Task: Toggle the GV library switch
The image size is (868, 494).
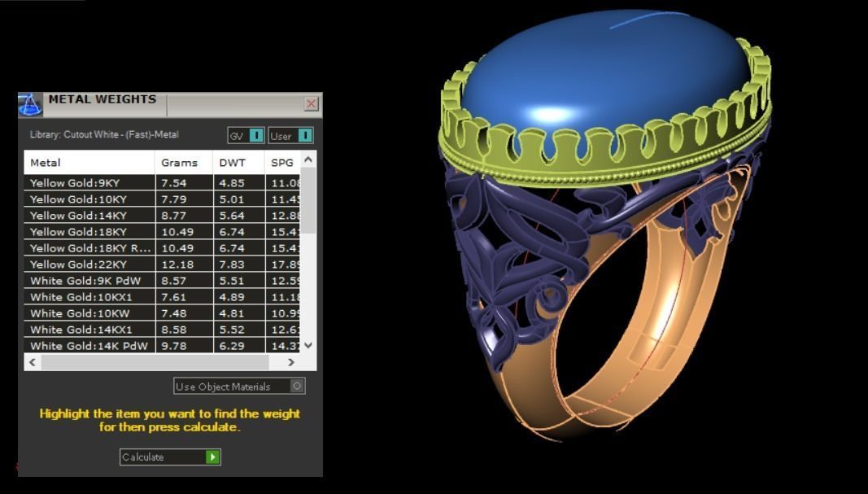Action: (x=246, y=136)
